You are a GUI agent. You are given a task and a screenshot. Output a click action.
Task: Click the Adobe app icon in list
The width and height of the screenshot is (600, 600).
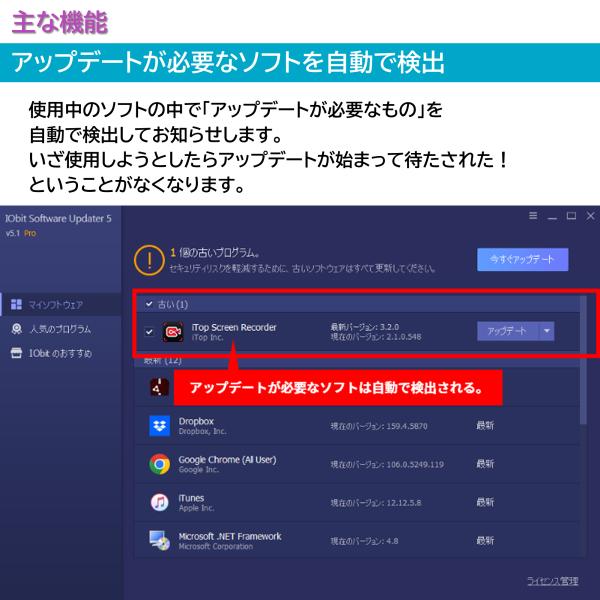tap(158, 386)
